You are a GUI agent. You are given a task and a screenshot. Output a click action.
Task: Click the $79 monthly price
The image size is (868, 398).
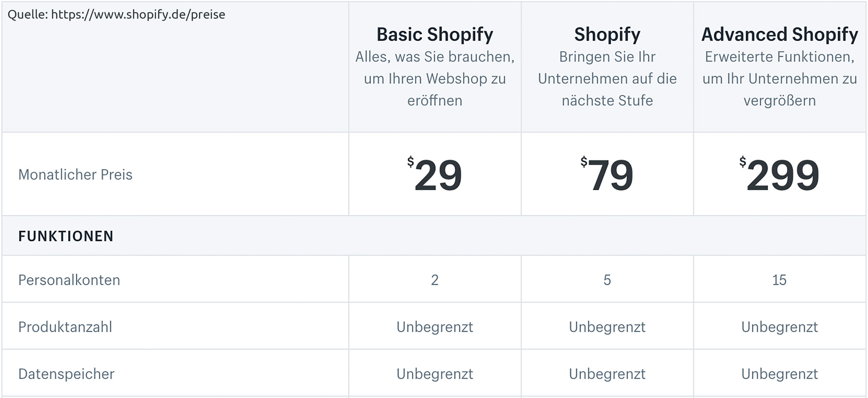pos(607,174)
